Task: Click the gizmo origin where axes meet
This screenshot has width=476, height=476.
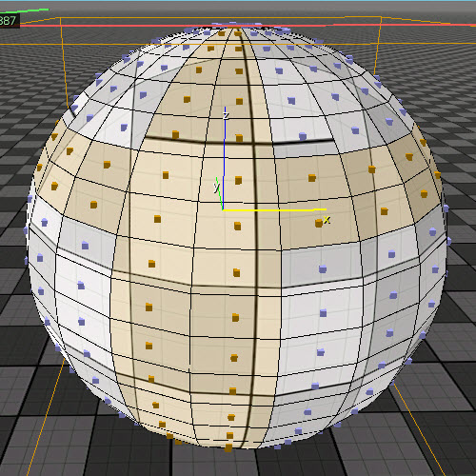Action: 224,209
